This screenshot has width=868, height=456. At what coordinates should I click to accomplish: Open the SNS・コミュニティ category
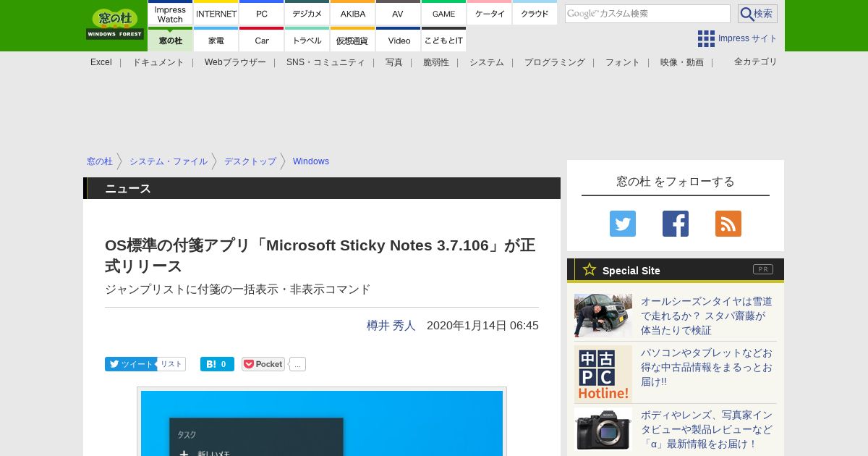click(325, 62)
